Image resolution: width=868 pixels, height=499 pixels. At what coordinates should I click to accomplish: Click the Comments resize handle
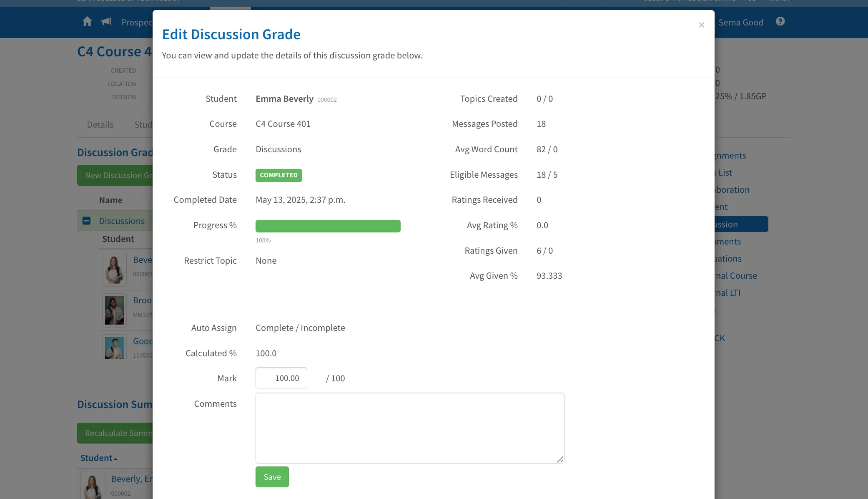pyautogui.click(x=560, y=459)
